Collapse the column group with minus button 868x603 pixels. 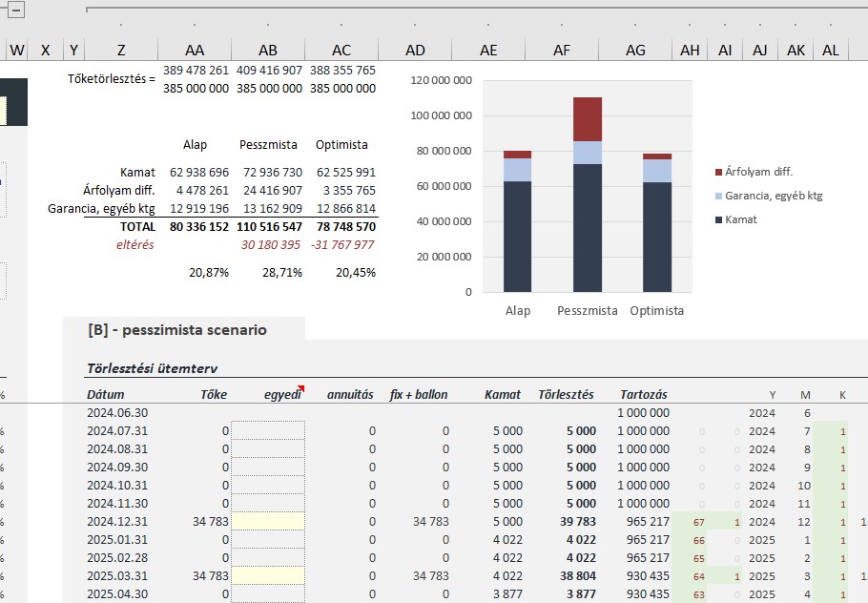coord(16,10)
